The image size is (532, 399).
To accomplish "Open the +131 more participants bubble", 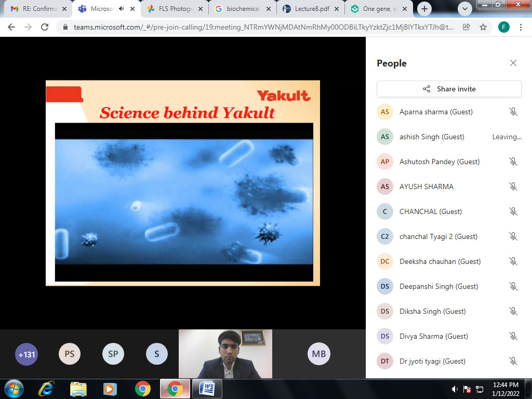I will click(x=26, y=354).
